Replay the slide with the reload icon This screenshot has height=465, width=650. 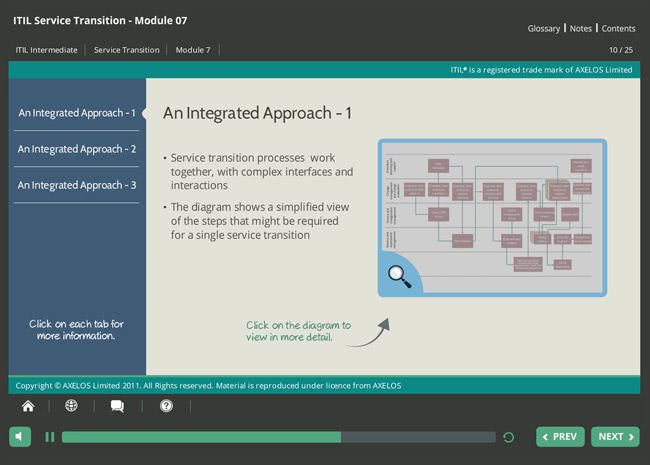509,437
